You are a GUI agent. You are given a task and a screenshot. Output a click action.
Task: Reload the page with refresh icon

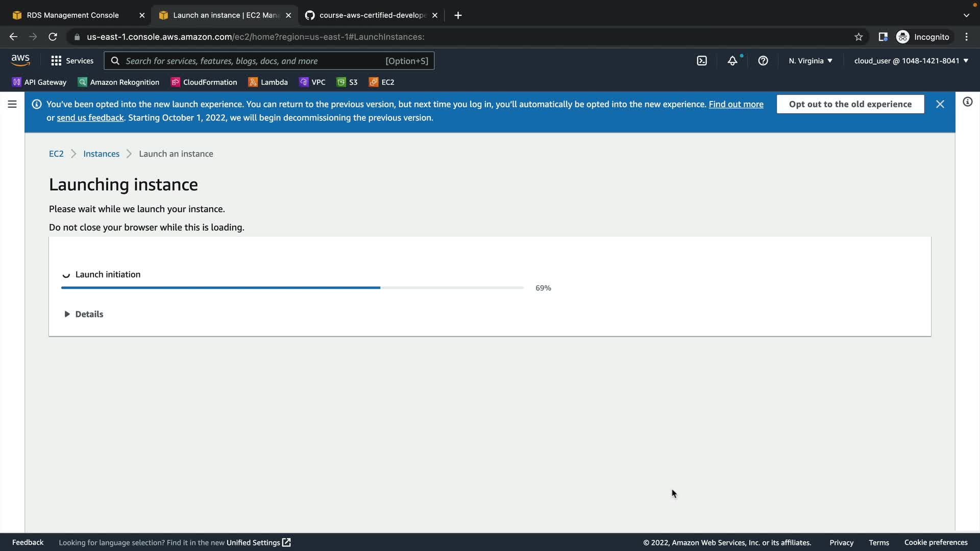[x=53, y=37]
